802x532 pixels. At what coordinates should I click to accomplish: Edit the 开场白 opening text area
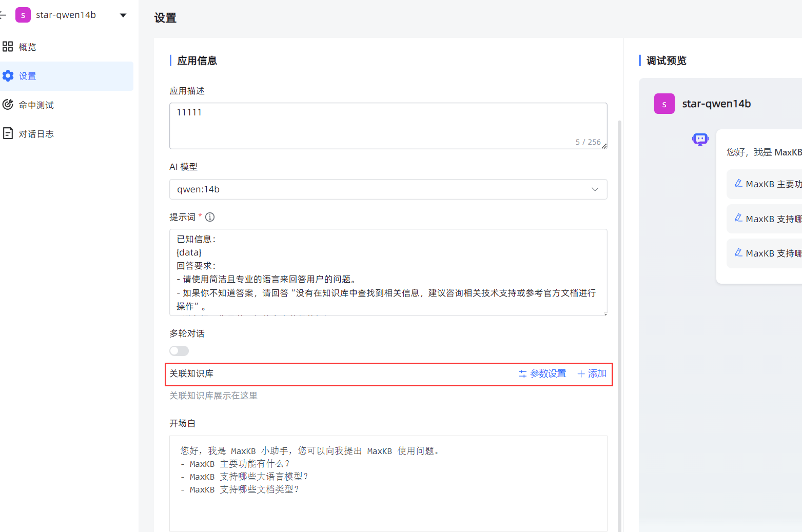[388, 483]
